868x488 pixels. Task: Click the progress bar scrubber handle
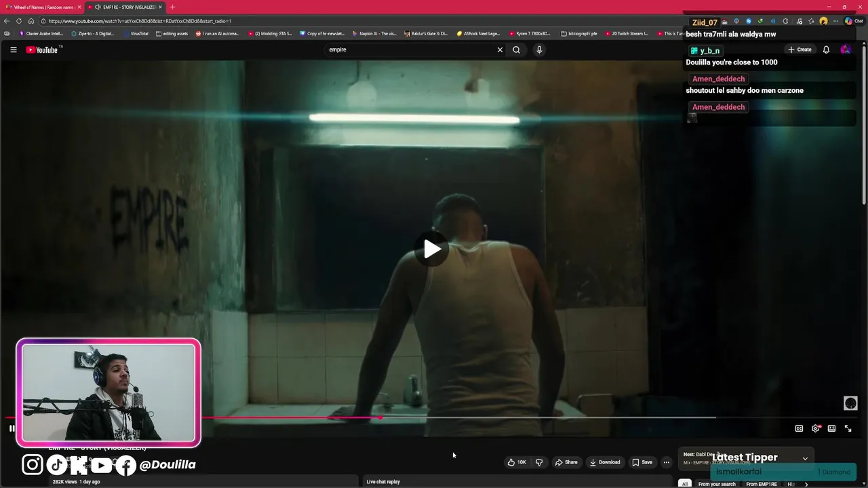click(x=380, y=418)
